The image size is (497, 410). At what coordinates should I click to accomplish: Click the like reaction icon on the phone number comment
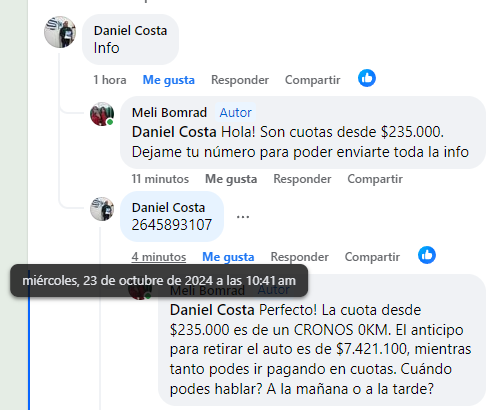pyautogui.click(x=427, y=255)
